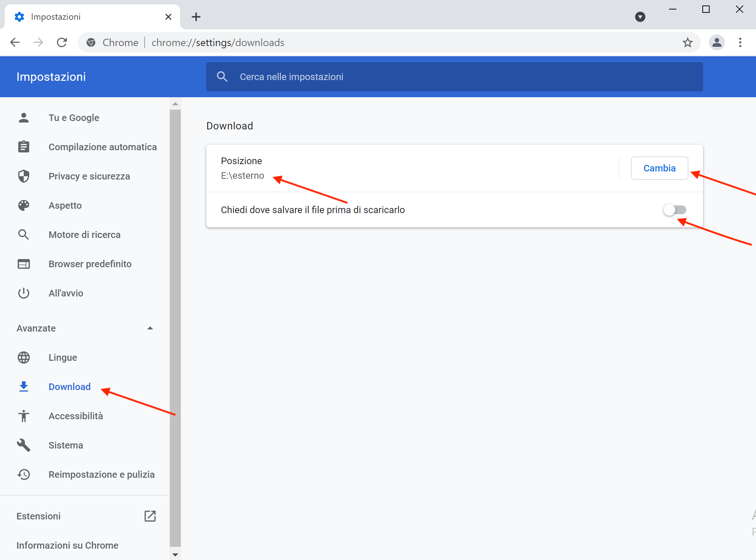Minimize the Chrome window
The image size is (756, 560).
673,9
